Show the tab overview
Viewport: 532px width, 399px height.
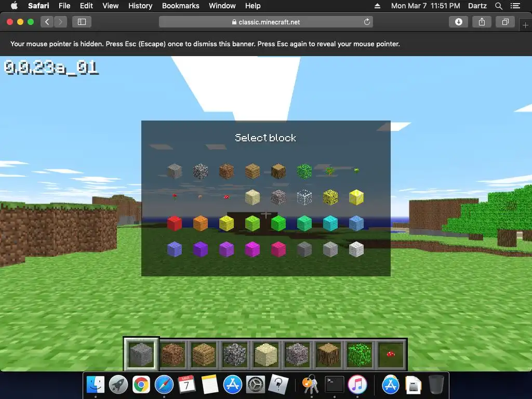[x=505, y=22]
